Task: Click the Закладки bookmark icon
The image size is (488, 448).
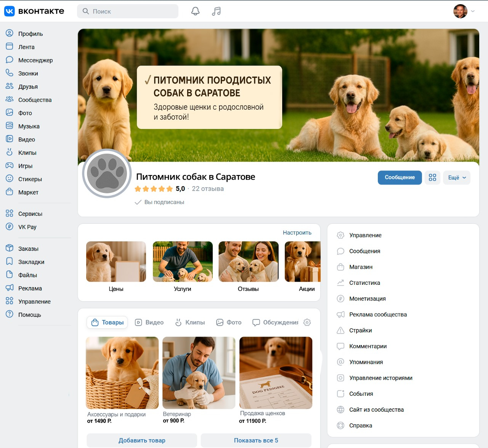Action: 10,262
